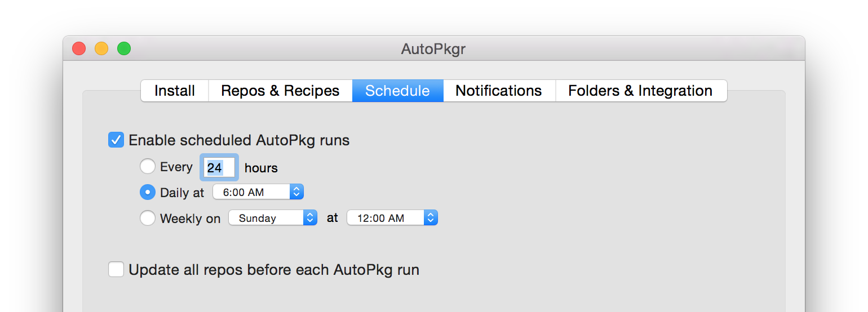Choose the Daily at radio option
Image resolution: width=868 pixels, height=312 pixels.
(148, 192)
